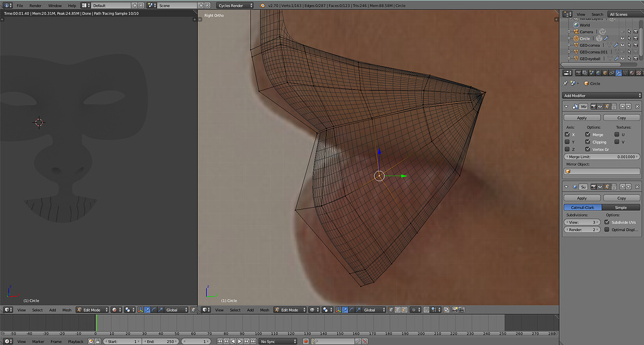Click the Mirror Object field
This screenshot has width=644, height=345.
pos(602,171)
